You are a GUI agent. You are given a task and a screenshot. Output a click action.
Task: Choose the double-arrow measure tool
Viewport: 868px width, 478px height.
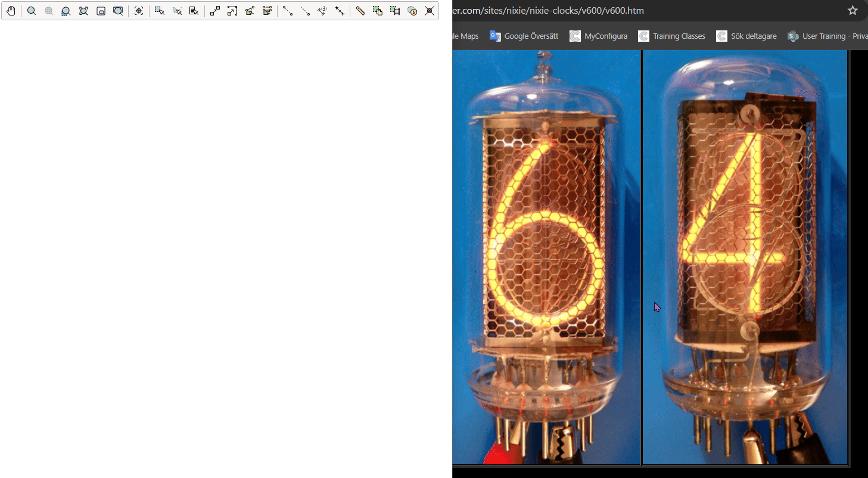point(340,11)
